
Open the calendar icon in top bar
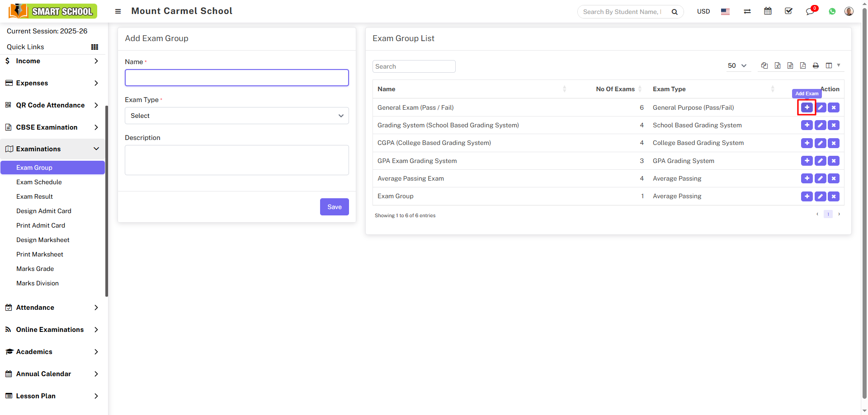(x=768, y=11)
